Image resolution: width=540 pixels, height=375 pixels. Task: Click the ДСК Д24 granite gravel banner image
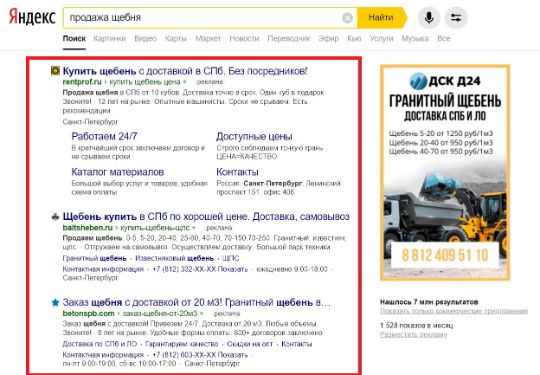click(x=445, y=173)
